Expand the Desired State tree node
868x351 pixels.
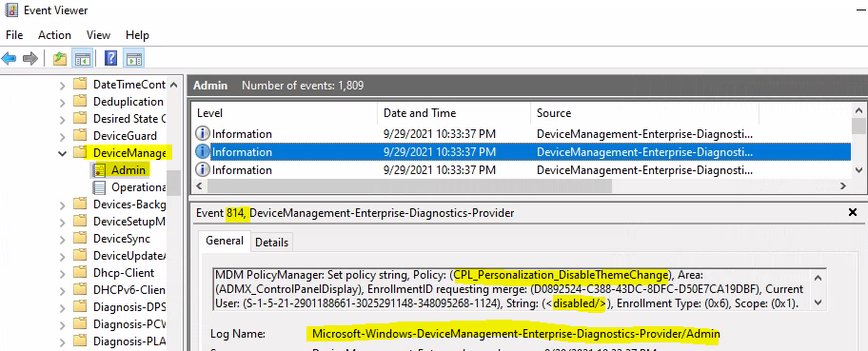coord(63,119)
